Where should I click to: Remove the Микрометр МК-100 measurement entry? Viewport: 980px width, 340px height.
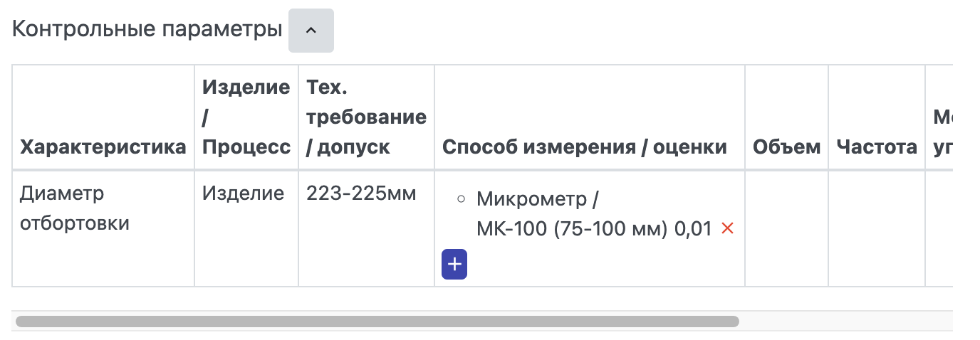pyautogui.click(x=727, y=229)
